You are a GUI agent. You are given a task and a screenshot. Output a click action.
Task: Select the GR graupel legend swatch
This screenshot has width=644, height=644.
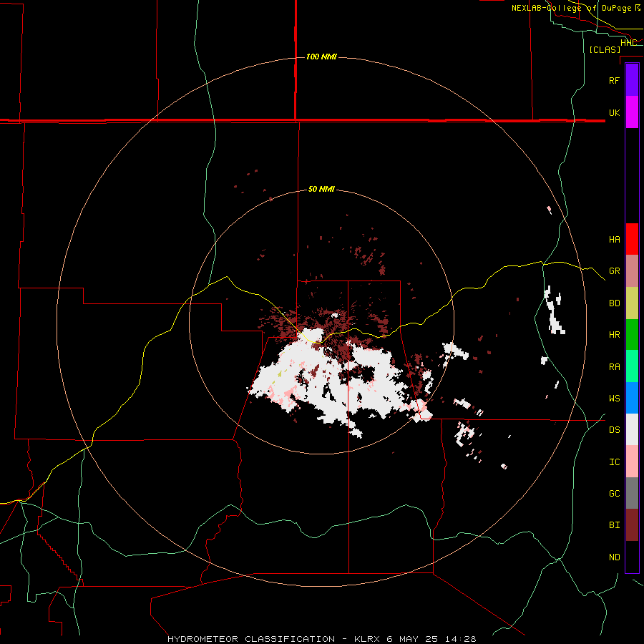(632, 271)
